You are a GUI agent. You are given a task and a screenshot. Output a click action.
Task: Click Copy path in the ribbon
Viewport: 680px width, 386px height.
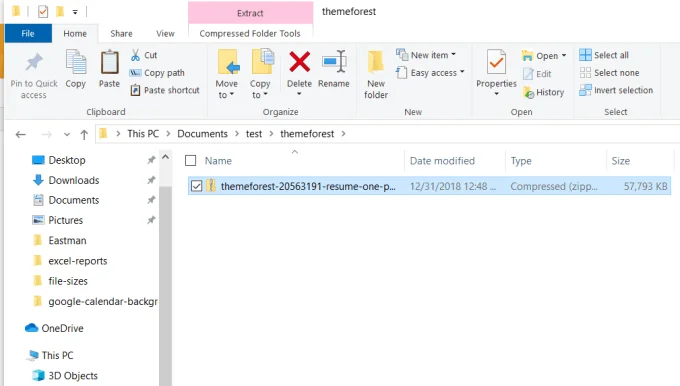(x=157, y=73)
